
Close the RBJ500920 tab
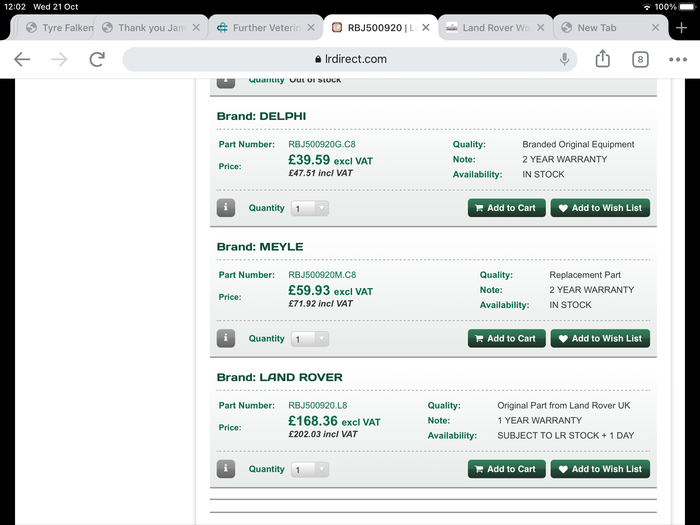click(425, 28)
